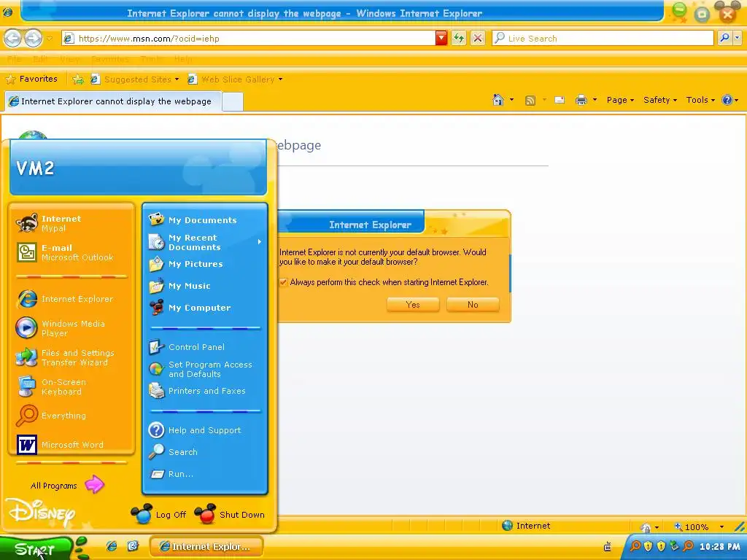Open Live Search provider dropdown arrow
747x560 pixels.
pyautogui.click(x=738, y=38)
